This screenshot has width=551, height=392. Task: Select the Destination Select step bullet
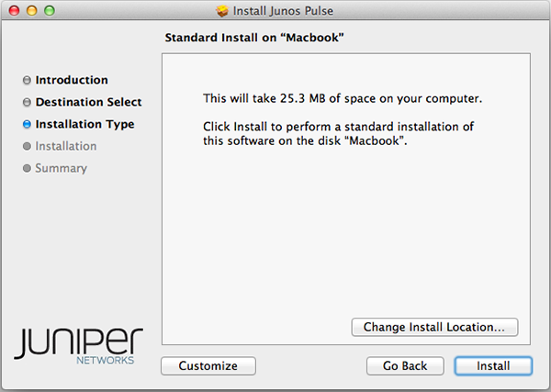(x=27, y=103)
